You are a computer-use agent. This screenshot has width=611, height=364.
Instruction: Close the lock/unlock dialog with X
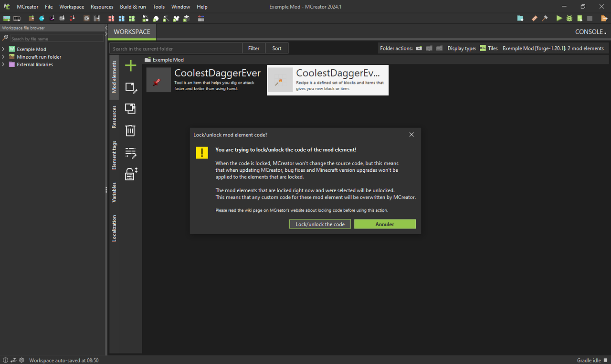click(x=411, y=135)
